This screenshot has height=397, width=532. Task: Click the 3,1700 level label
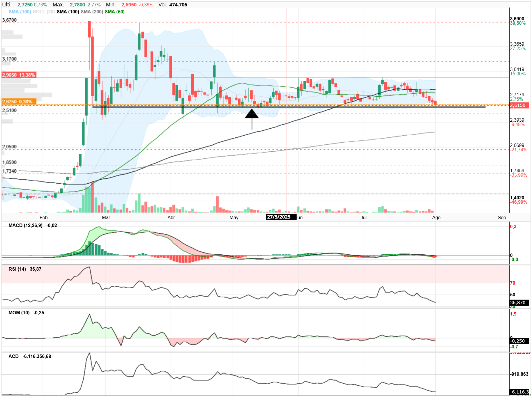[x=9, y=59]
